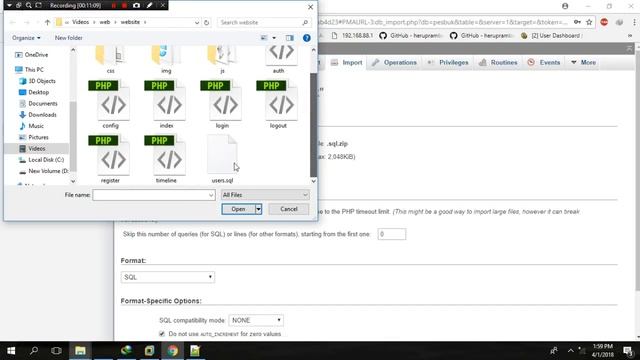Screen dimensions: 640x360
Task: Open the notification center icon
Action: (628, 351)
